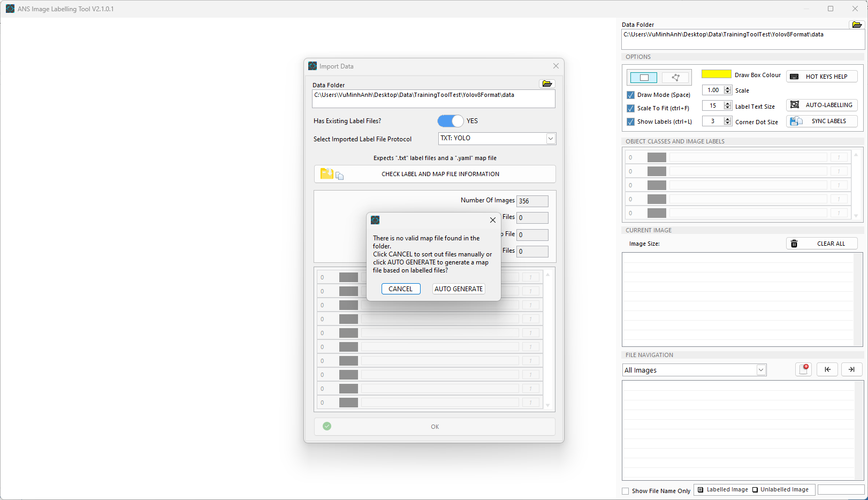868x500 pixels.
Task: Open the All Images filter dropdown
Action: point(760,370)
